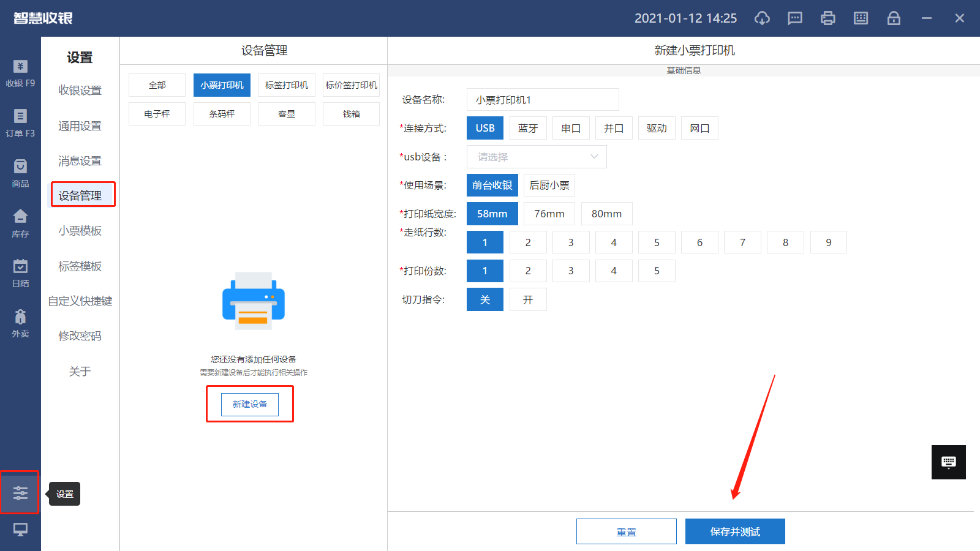The height and width of the screenshot is (551, 980).
Task: Click the 保存并测试 button
Action: (734, 531)
